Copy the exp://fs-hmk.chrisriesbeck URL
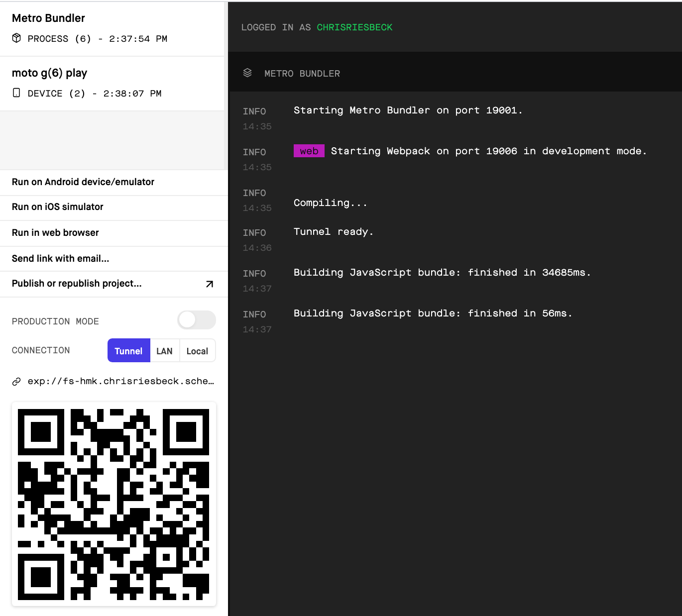Image resolution: width=682 pixels, height=616 pixels. (120, 381)
